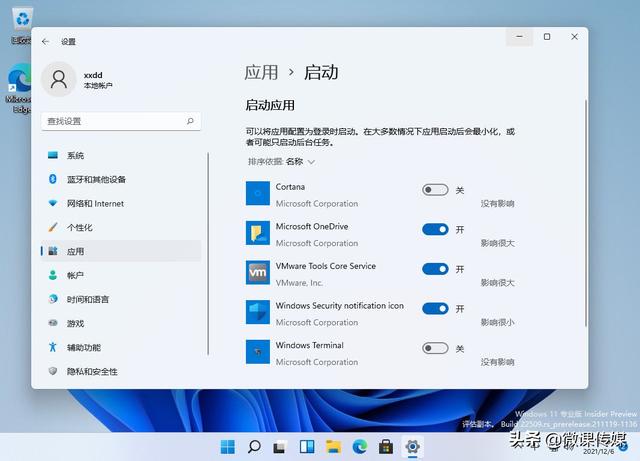Minimize the Settings window

(520, 37)
